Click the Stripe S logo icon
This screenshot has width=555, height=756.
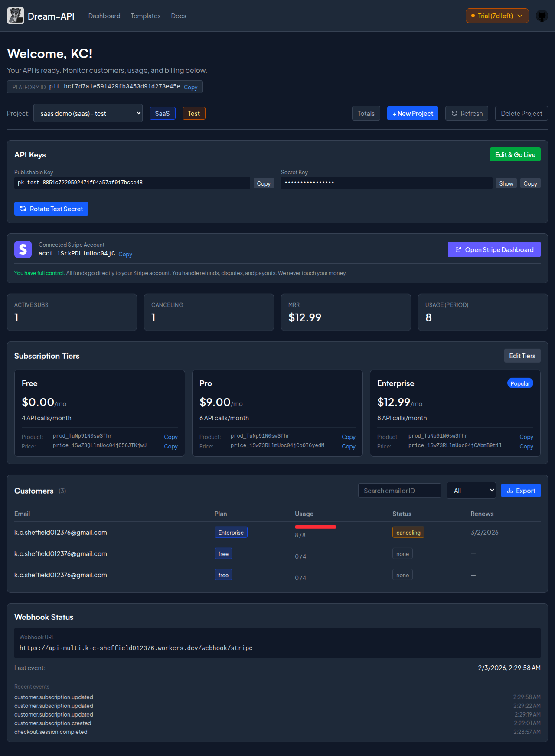click(x=23, y=249)
